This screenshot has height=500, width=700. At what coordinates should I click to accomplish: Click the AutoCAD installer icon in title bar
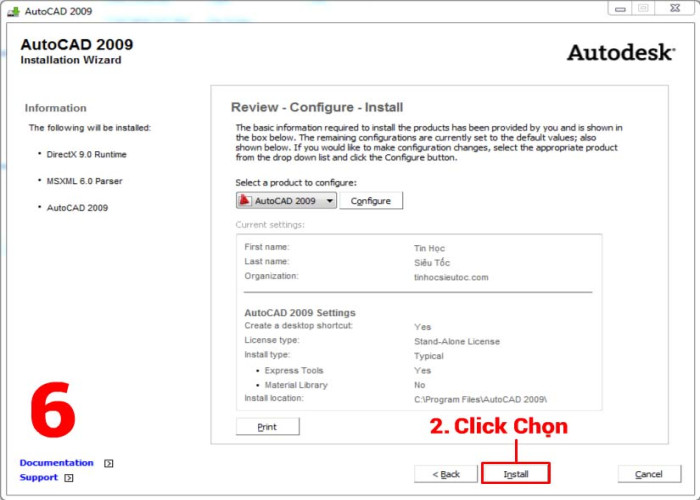(x=13, y=11)
